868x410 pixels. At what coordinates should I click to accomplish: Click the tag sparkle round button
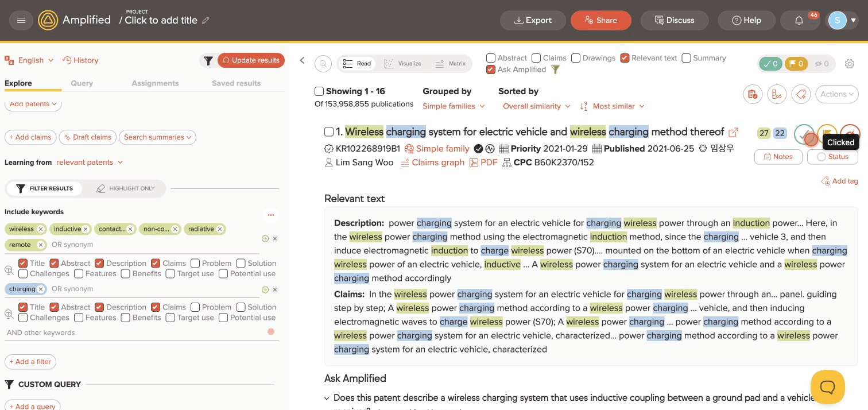[801, 94]
